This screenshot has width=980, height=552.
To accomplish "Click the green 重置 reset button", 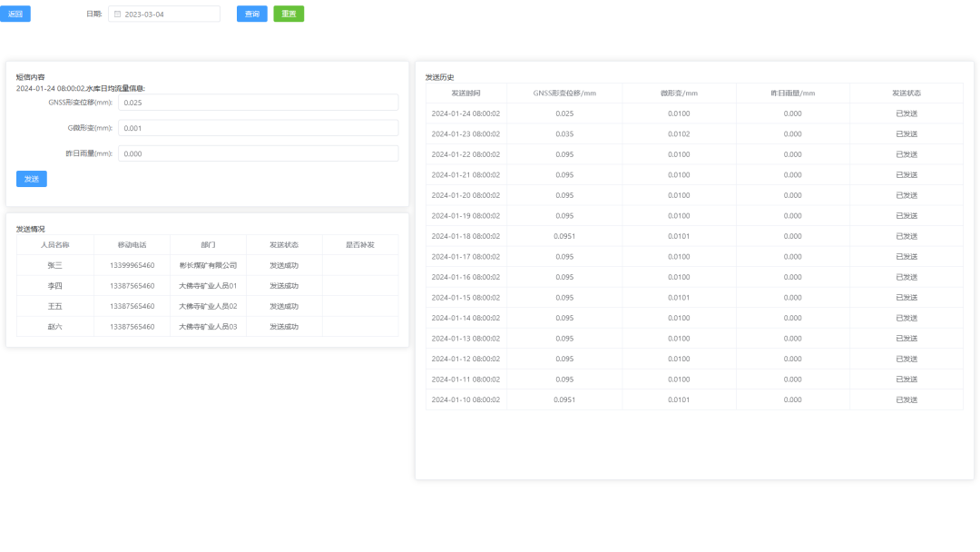I will tap(289, 14).
